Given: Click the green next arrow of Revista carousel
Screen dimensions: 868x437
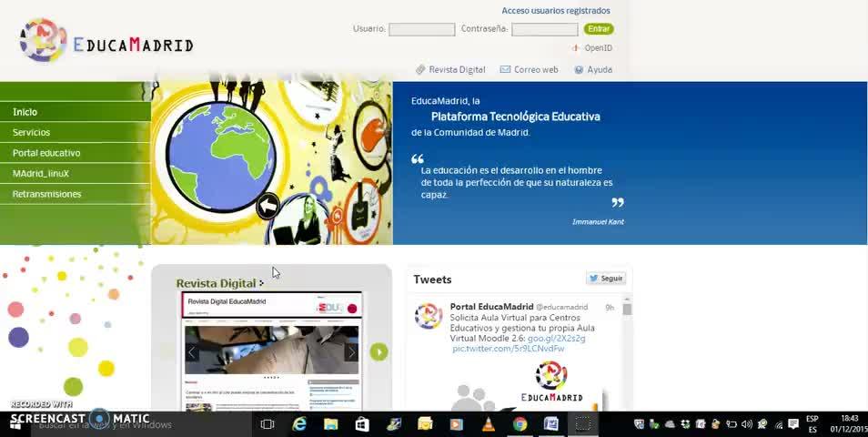Looking at the screenshot, I should click(378, 351).
